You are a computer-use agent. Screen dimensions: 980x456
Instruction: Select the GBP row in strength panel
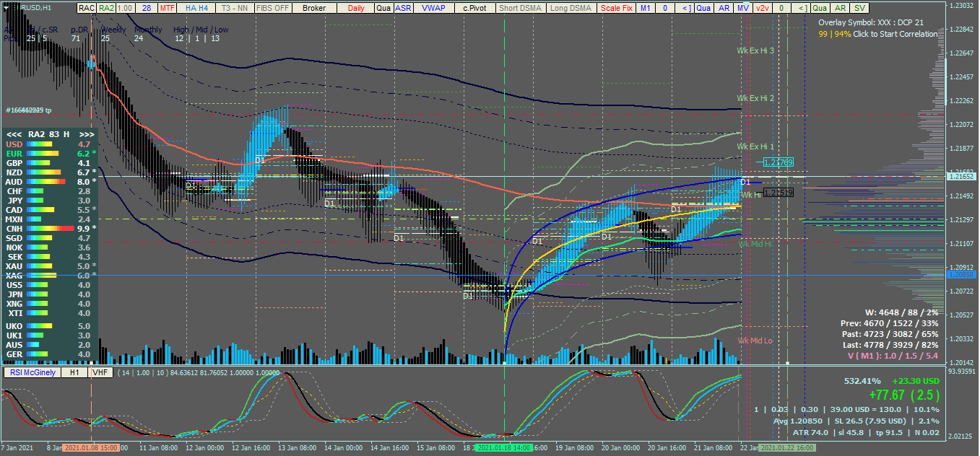click(x=49, y=163)
